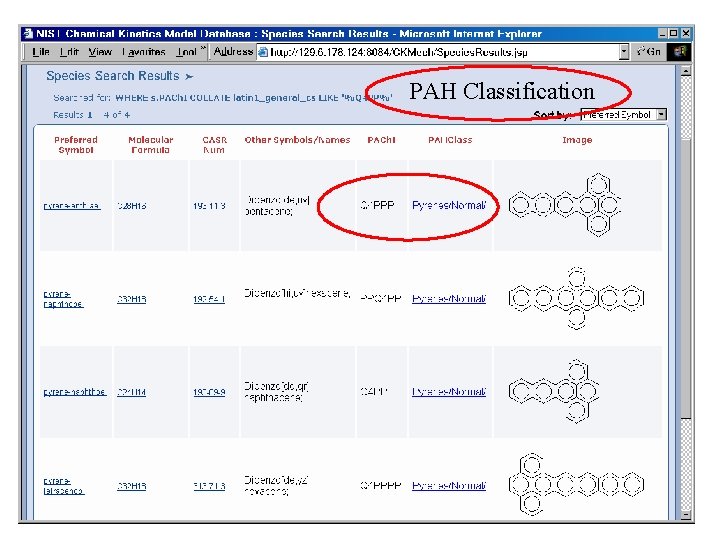Click the first row molecule structure image
The width and height of the screenshot is (720, 540).
(564, 205)
